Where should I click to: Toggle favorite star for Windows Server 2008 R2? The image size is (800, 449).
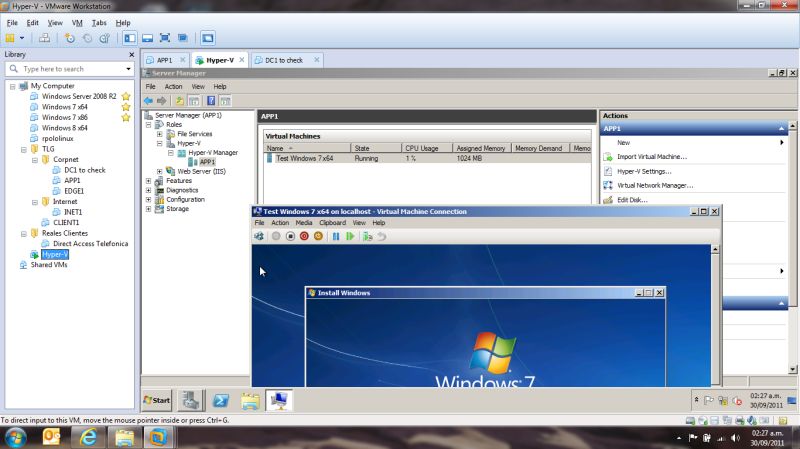126,96
